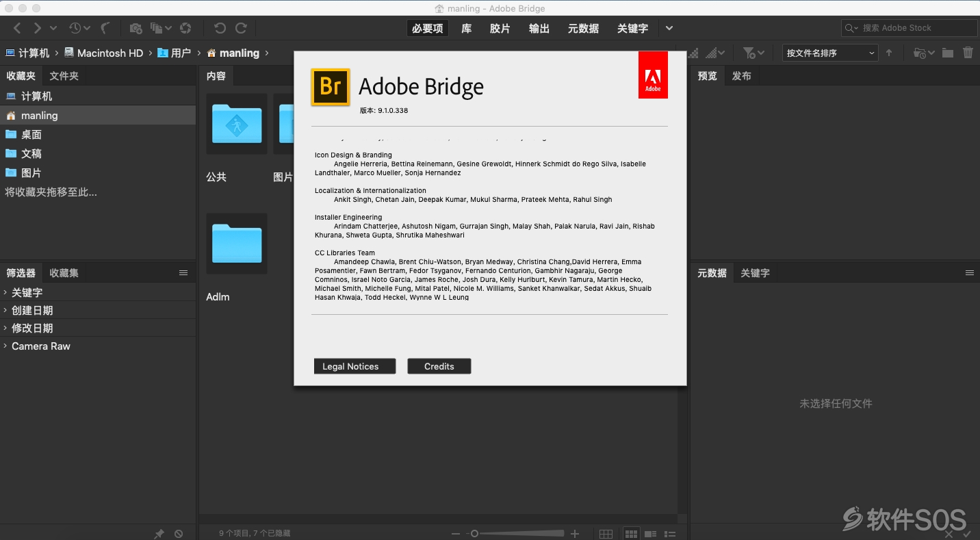Switch to the 必要项 workspace
This screenshot has height=540, width=980.
(428, 28)
